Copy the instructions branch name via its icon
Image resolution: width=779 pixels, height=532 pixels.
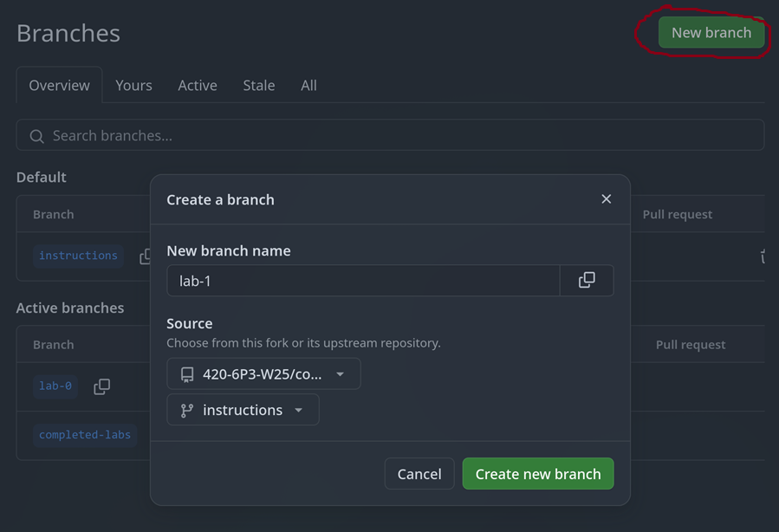click(x=145, y=256)
